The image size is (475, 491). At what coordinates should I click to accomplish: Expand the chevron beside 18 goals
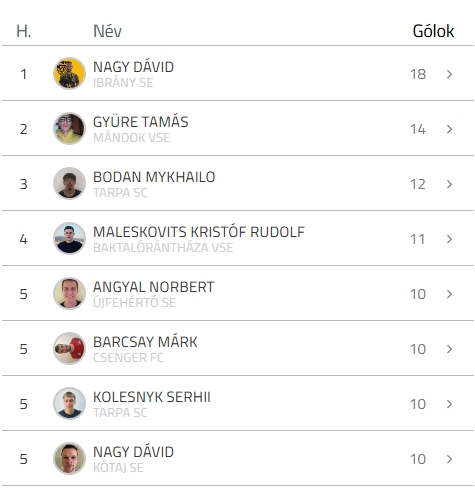tap(449, 74)
